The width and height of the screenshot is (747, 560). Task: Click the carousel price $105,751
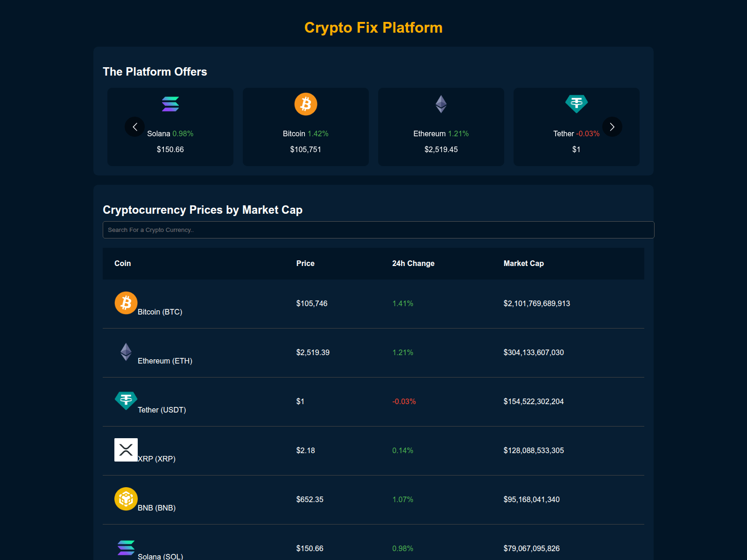click(306, 150)
